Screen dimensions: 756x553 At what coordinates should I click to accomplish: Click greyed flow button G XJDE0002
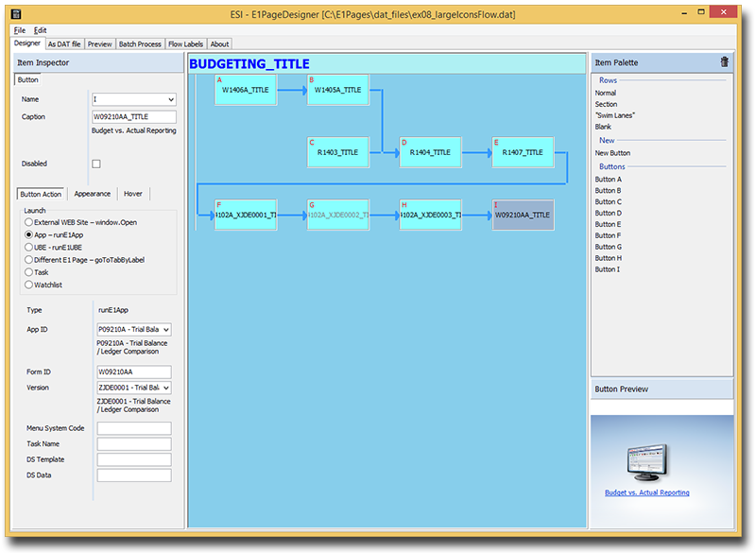(x=338, y=215)
